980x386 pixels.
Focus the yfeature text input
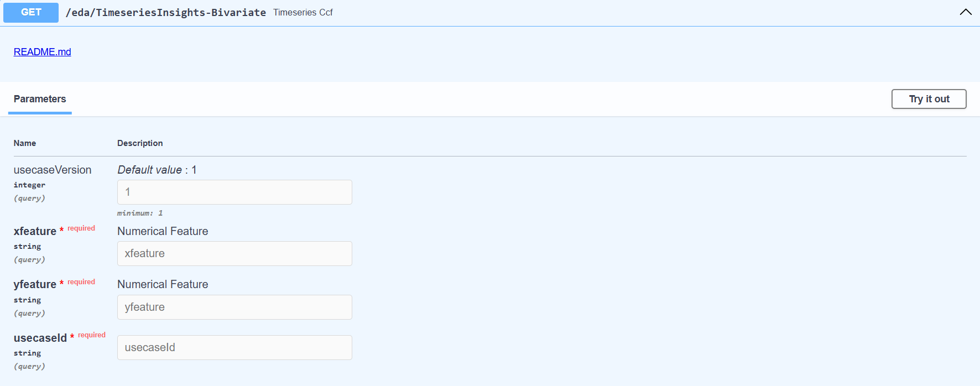(234, 307)
